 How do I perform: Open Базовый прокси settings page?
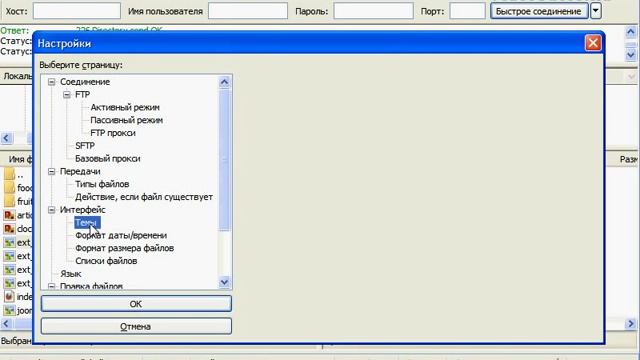click(108, 158)
